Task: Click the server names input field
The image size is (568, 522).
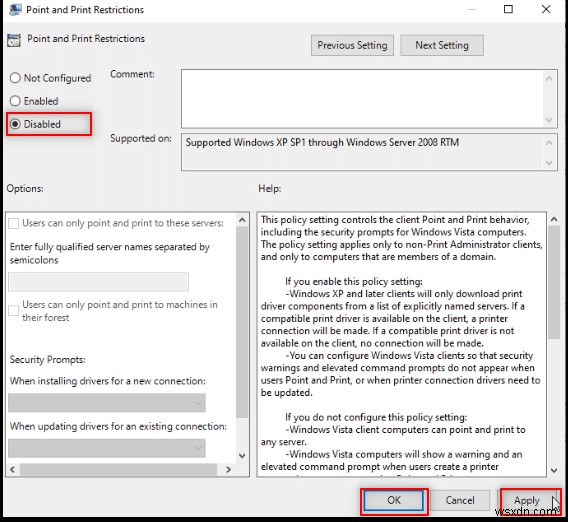Action: point(99,282)
